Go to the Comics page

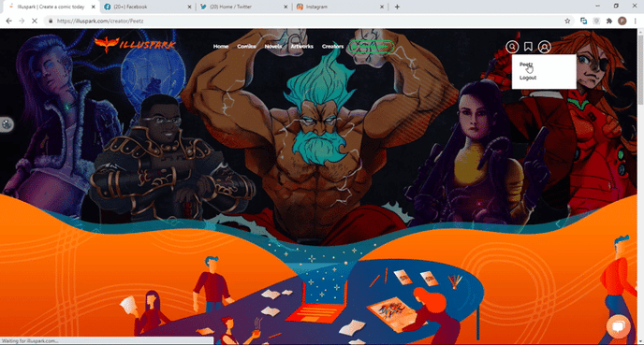pyautogui.click(x=246, y=47)
